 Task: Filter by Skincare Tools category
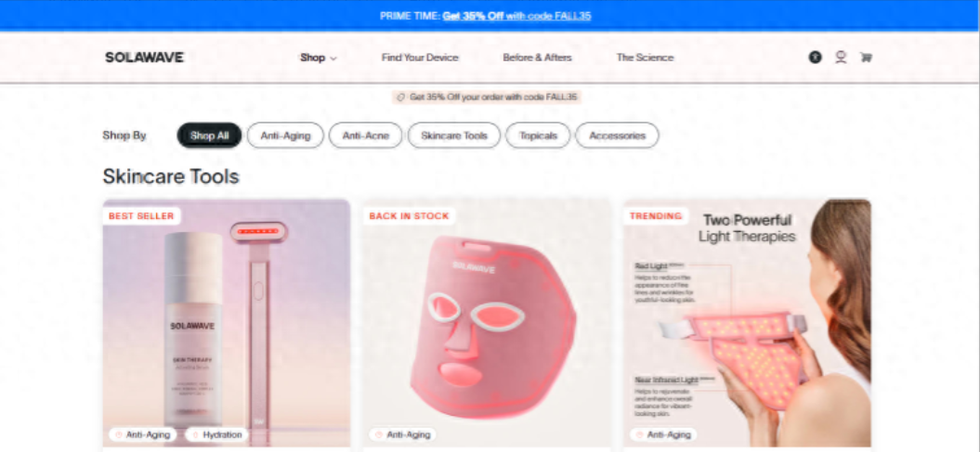[x=454, y=136]
